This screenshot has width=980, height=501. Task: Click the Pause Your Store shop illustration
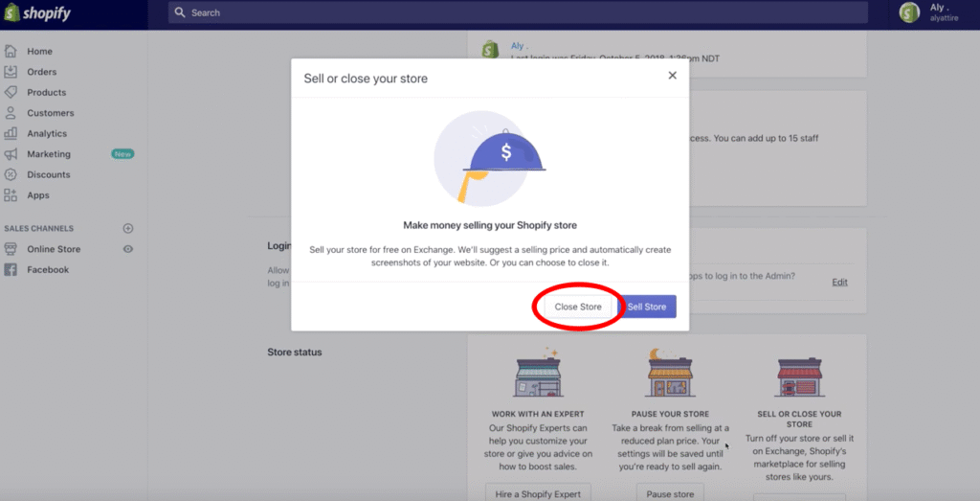[x=670, y=374]
